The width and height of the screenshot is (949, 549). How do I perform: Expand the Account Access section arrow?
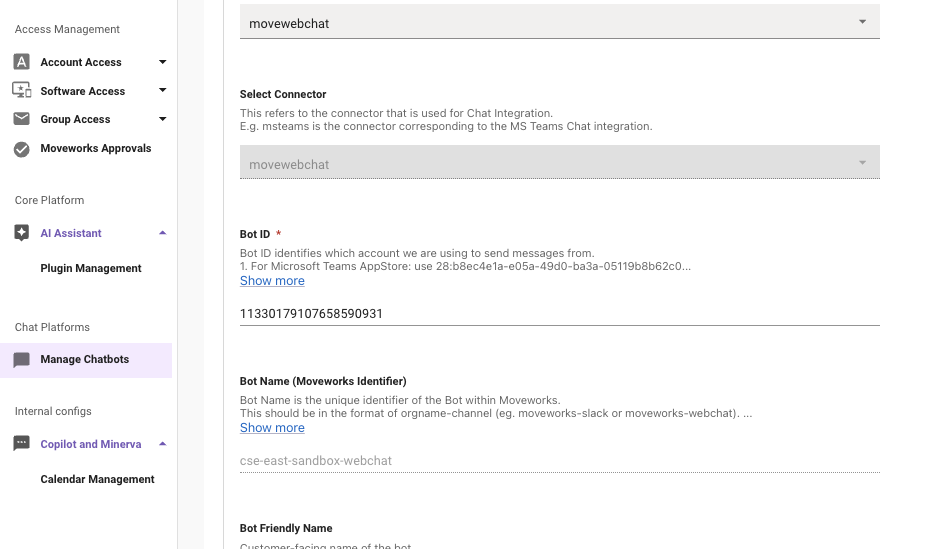162,62
